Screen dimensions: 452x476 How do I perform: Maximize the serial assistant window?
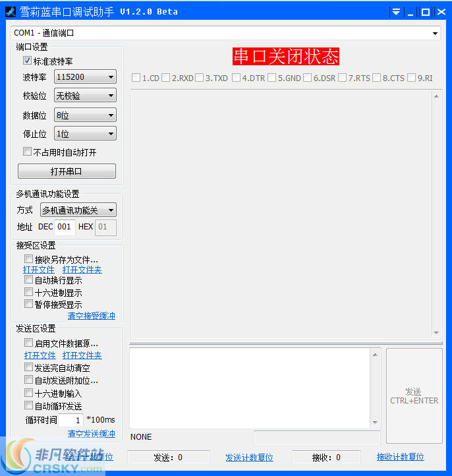(426, 12)
